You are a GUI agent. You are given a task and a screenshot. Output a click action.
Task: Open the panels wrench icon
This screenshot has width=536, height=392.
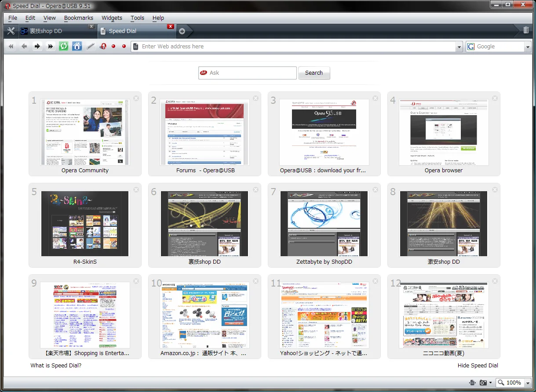tap(11, 31)
